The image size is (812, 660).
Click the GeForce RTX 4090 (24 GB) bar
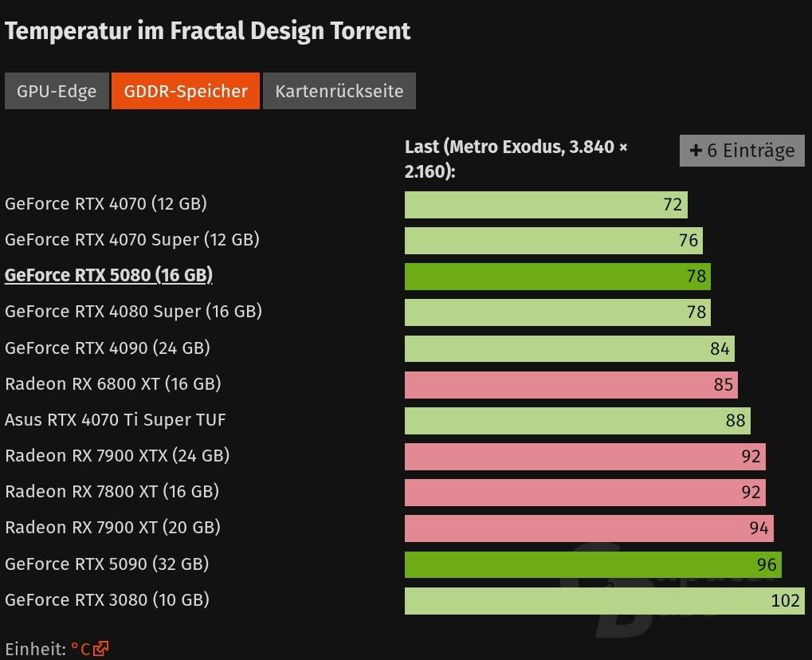pos(569,349)
